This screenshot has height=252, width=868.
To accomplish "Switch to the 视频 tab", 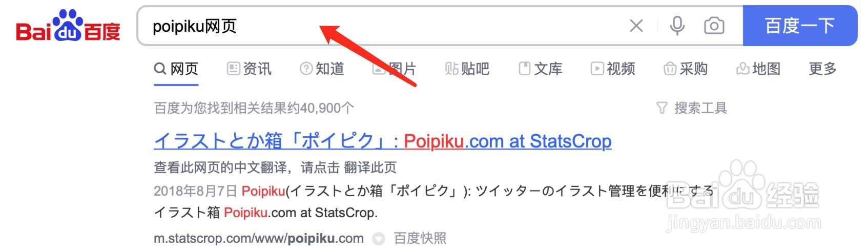I will click(x=613, y=69).
